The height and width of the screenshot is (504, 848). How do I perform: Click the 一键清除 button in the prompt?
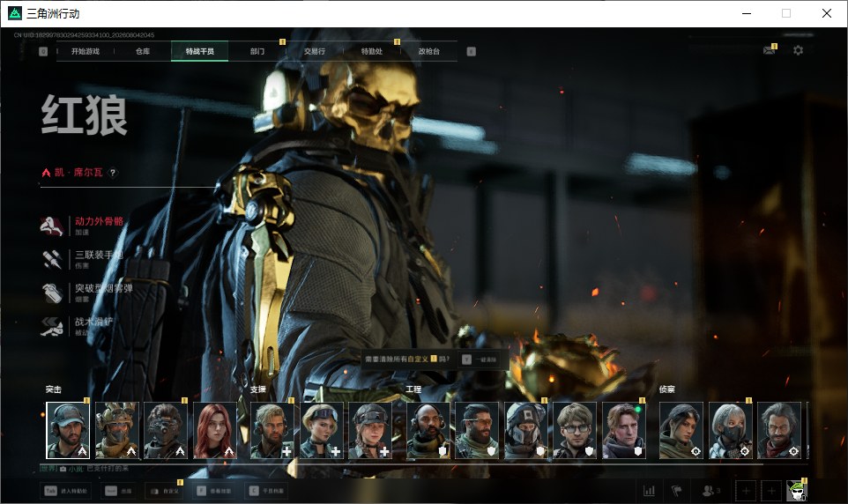click(x=480, y=359)
